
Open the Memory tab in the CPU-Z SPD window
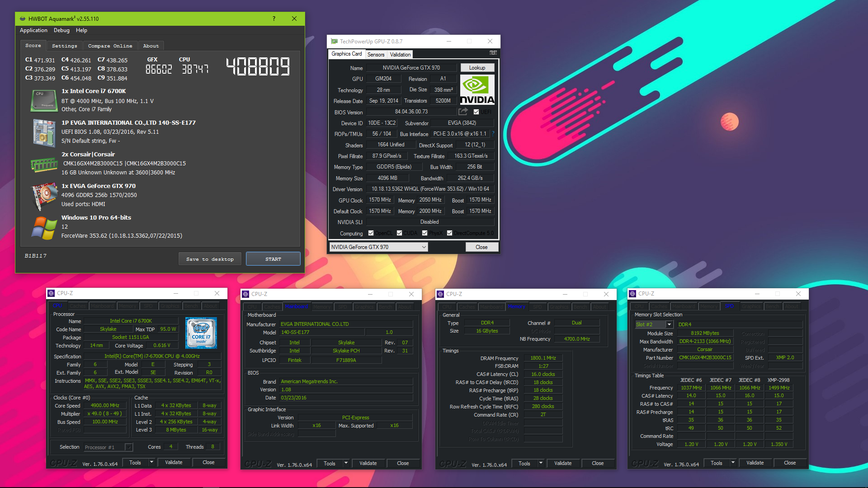pyautogui.click(x=708, y=306)
